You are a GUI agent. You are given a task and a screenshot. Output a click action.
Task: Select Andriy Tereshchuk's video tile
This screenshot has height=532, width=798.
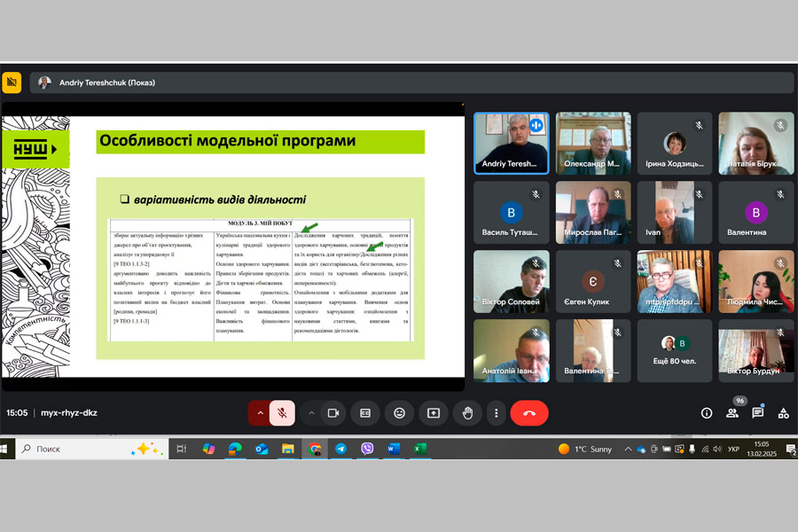click(512, 144)
